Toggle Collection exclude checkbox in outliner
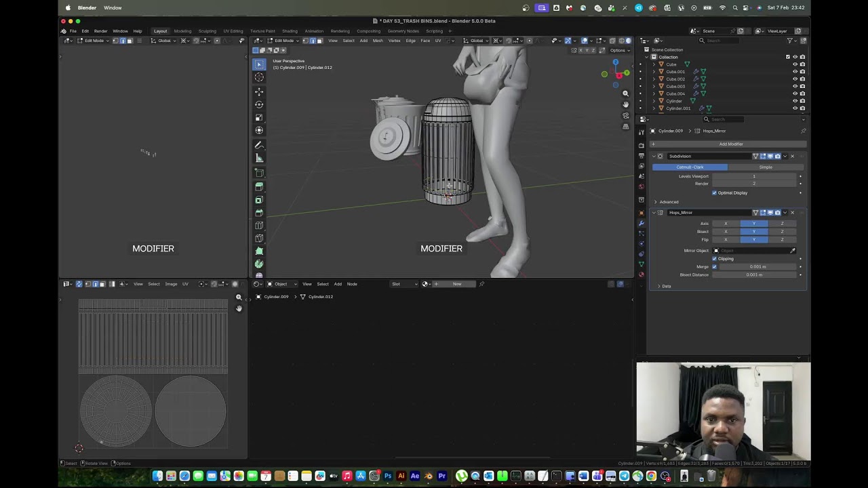Screen dimensions: 868x488 point(788,57)
